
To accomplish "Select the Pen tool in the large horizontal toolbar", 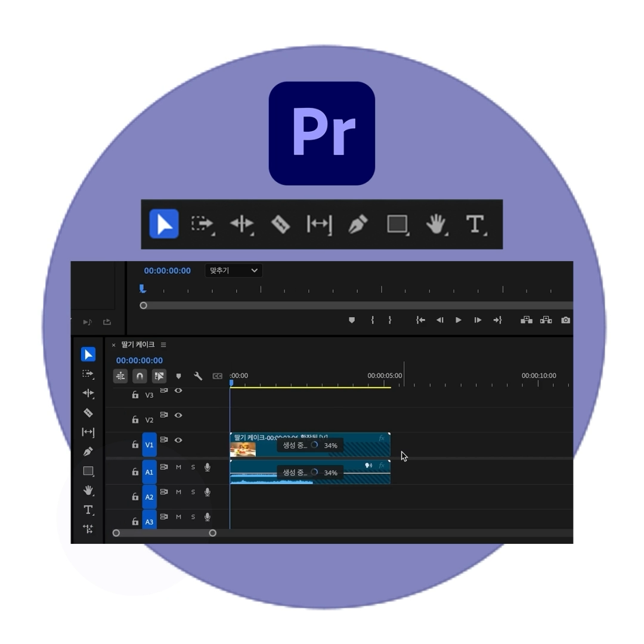I will pyautogui.click(x=358, y=224).
